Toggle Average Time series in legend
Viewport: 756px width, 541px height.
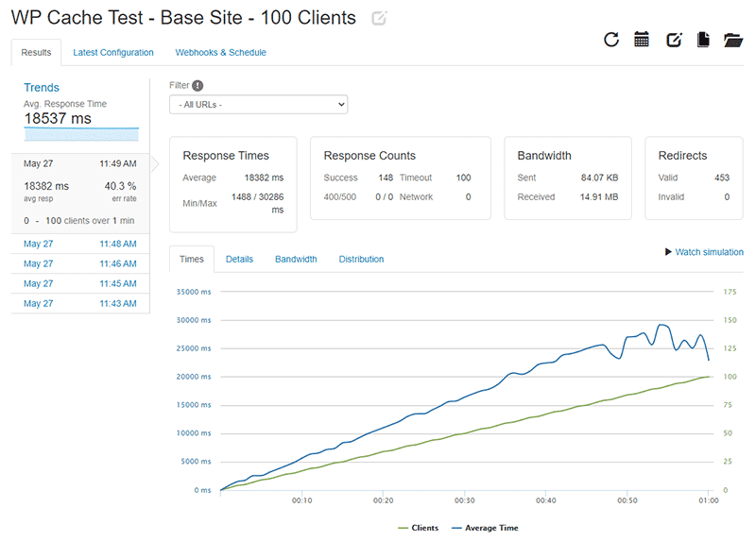[x=484, y=528]
